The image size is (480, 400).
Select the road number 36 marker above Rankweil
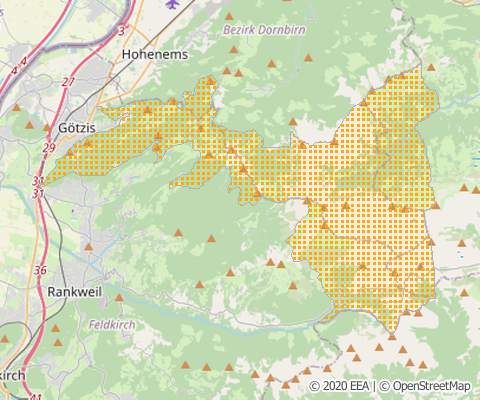click(x=40, y=270)
